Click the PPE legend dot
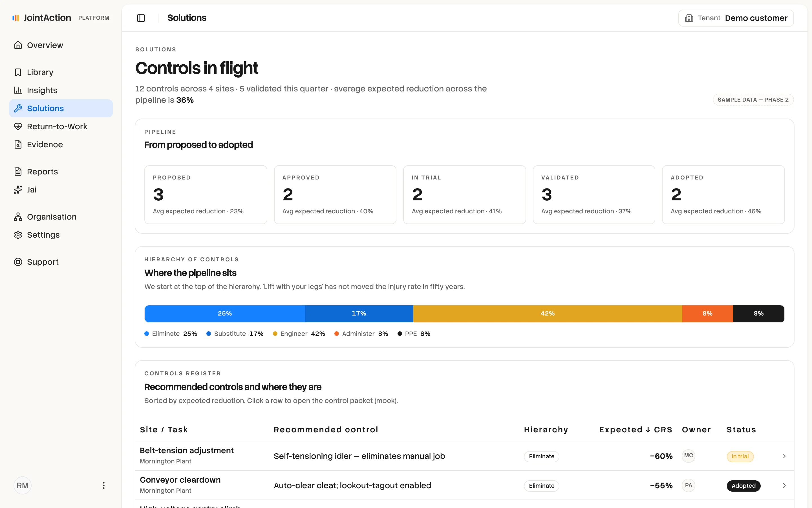812x508 pixels. [400, 334]
